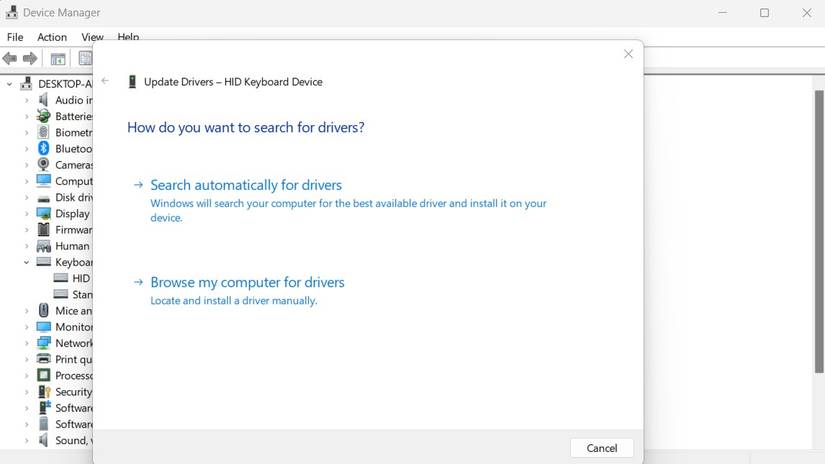Click the Bluetooth category icon

pyautogui.click(x=44, y=148)
